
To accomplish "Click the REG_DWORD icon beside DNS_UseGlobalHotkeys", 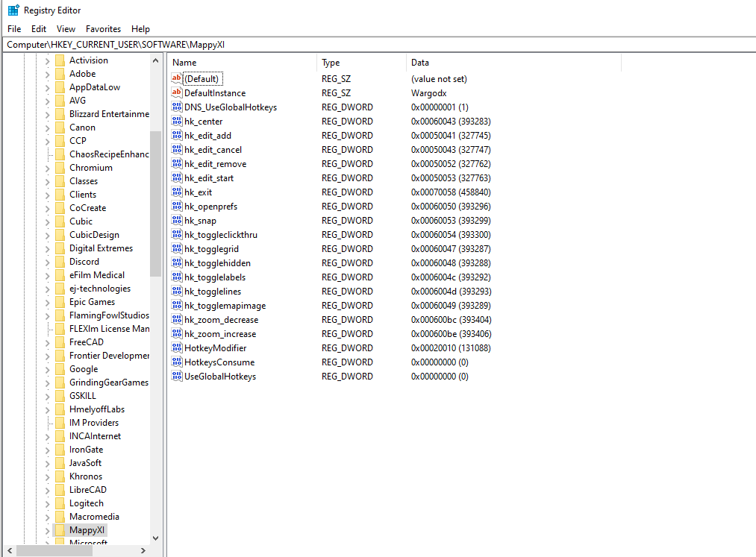I will click(x=177, y=107).
